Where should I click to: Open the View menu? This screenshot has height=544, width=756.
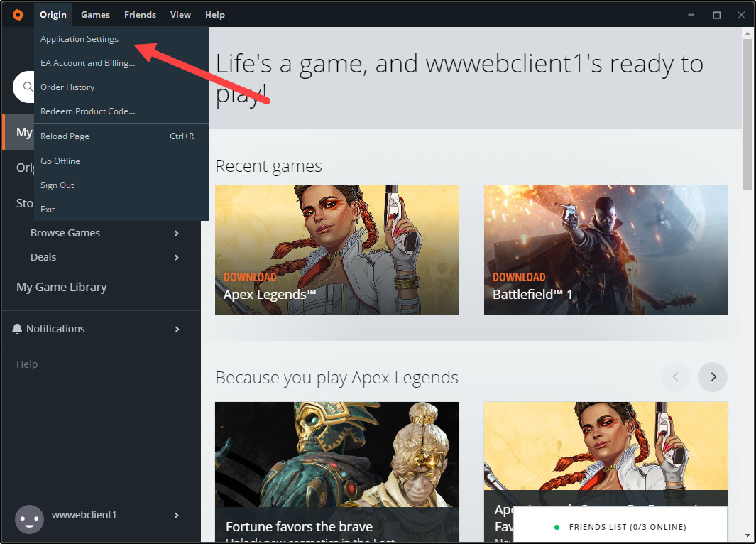pyautogui.click(x=180, y=15)
